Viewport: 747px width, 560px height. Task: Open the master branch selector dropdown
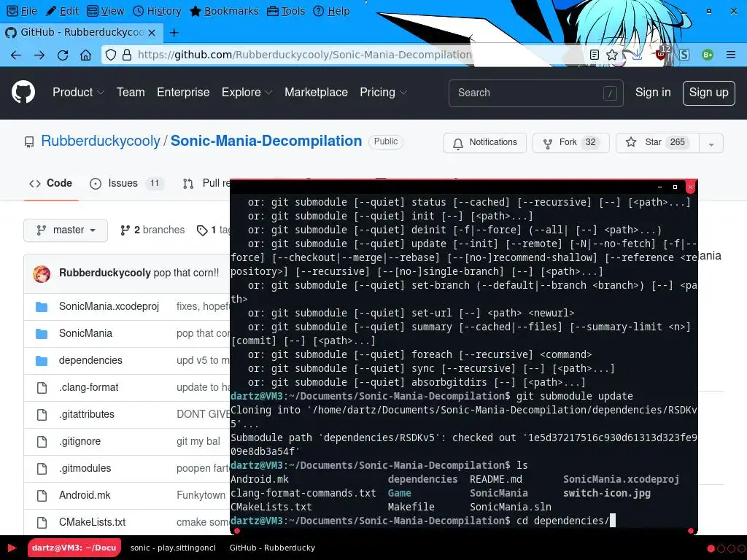pyautogui.click(x=66, y=230)
